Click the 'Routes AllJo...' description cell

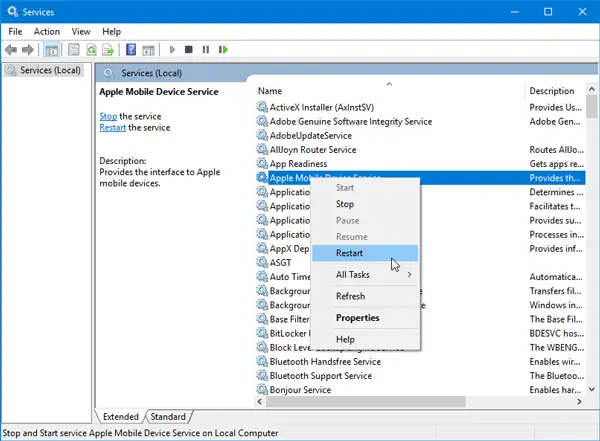(556, 150)
